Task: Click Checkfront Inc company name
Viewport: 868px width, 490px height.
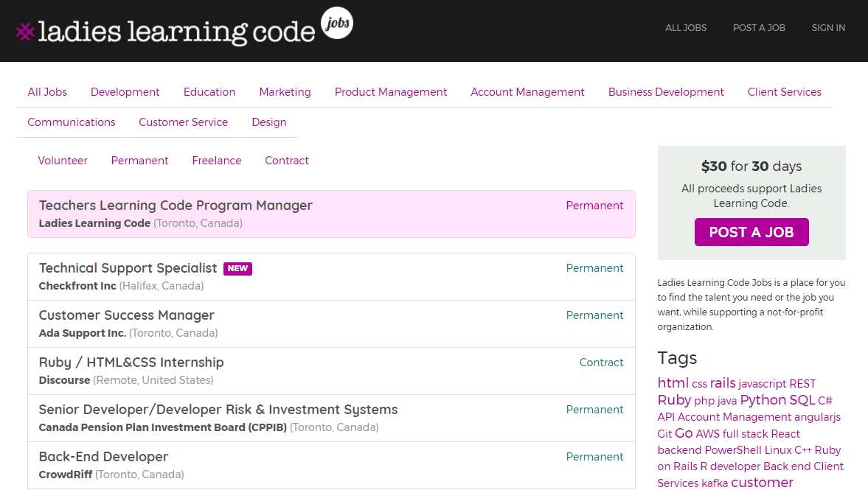Action: click(x=77, y=286)
